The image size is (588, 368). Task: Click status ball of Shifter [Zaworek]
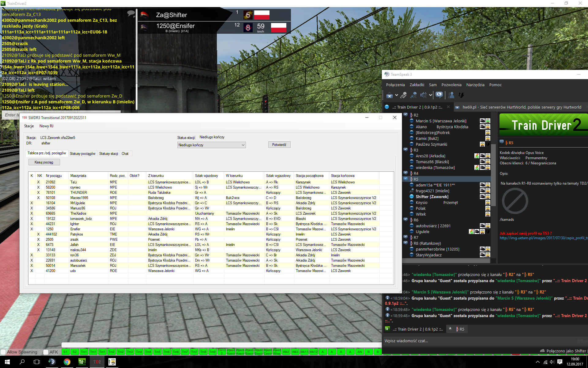tap(412, 197)
